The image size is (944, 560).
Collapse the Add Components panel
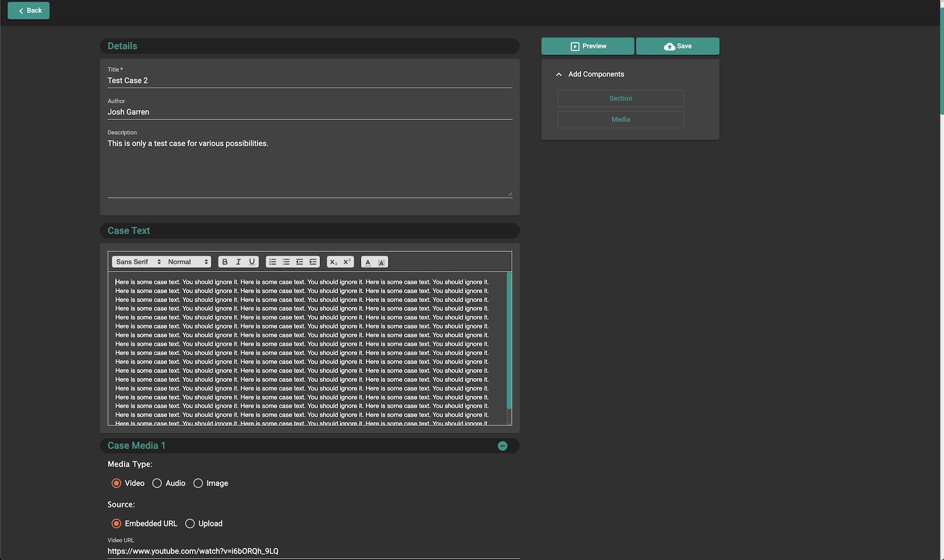(x=559, y=74)
